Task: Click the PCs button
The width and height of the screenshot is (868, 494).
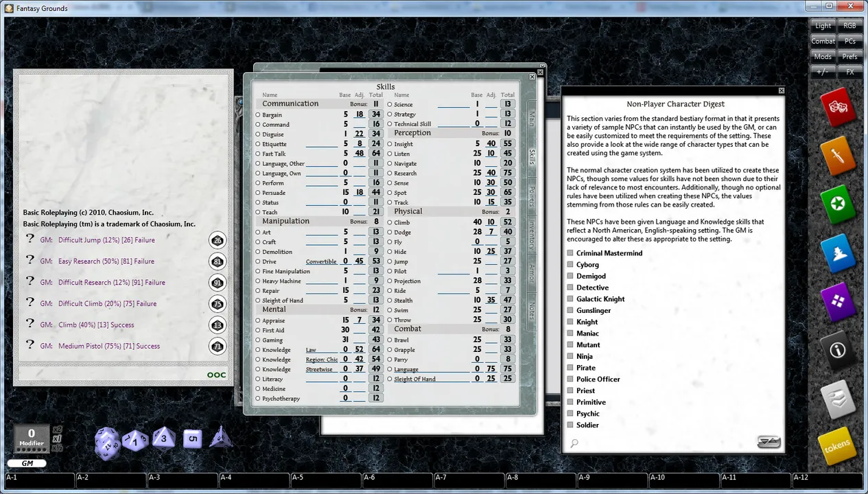Action: click(x=849, y=41)
